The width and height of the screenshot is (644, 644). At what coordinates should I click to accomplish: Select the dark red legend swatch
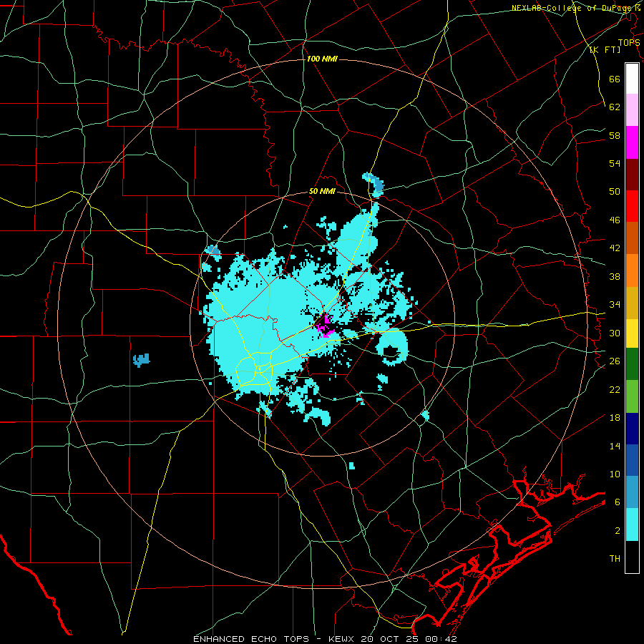point(632,174)
